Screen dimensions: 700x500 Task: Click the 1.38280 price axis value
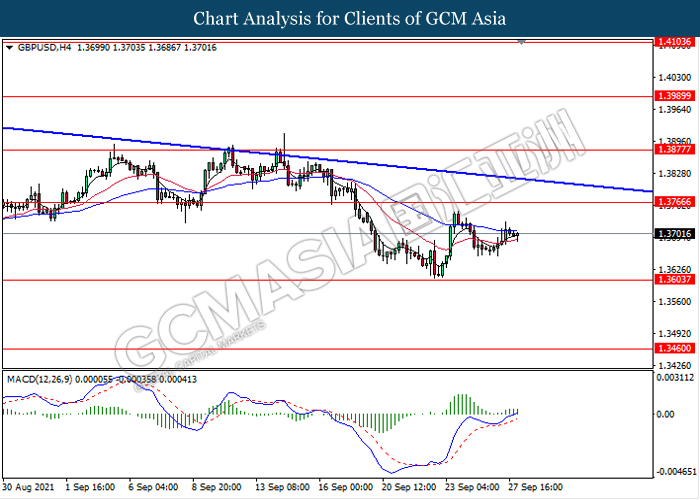[675, 173]
